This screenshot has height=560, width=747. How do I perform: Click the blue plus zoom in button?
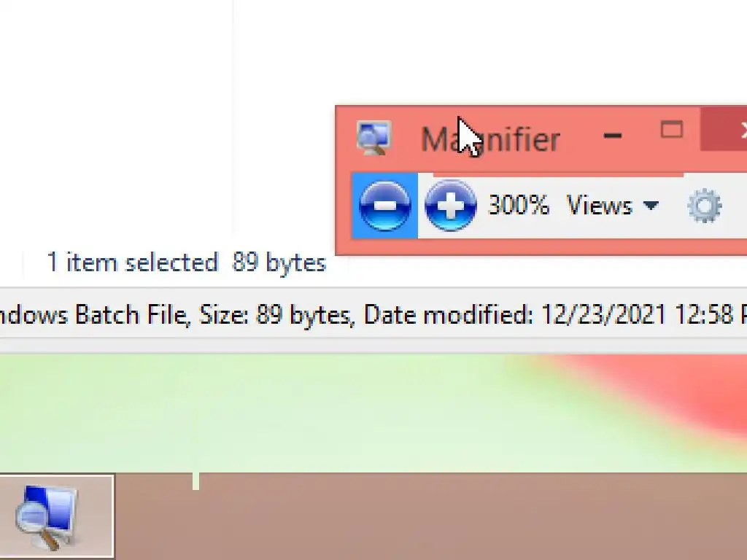450,206
